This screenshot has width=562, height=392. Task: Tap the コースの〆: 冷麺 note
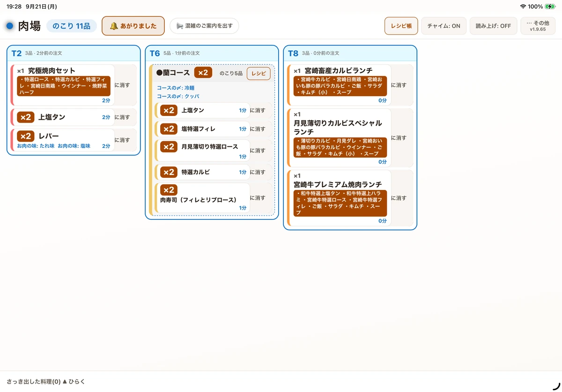176,87
